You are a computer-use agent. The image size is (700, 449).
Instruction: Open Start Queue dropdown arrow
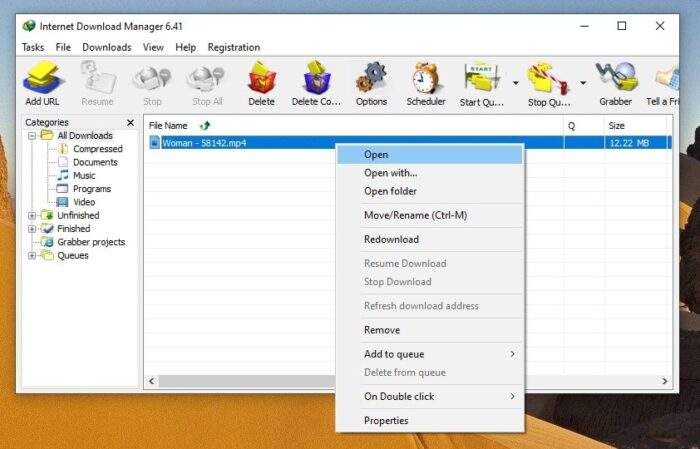click(x=516, y=83)
